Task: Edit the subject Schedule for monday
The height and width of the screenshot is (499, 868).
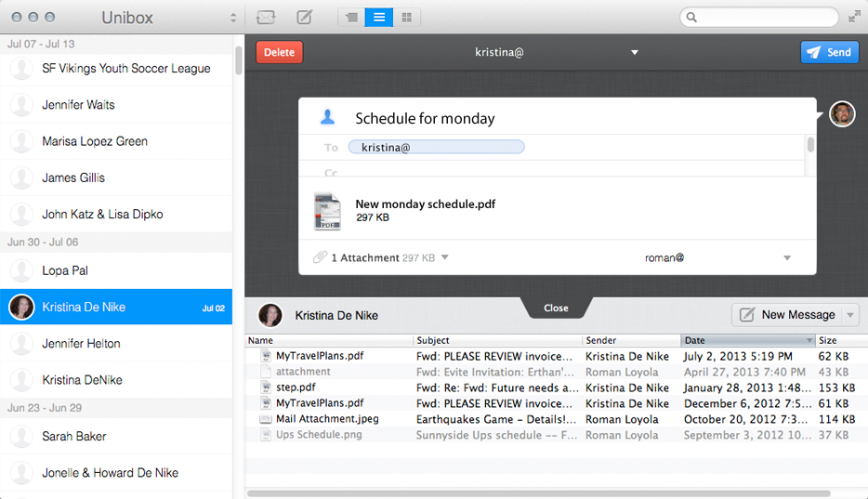Action: click(425, 118)
